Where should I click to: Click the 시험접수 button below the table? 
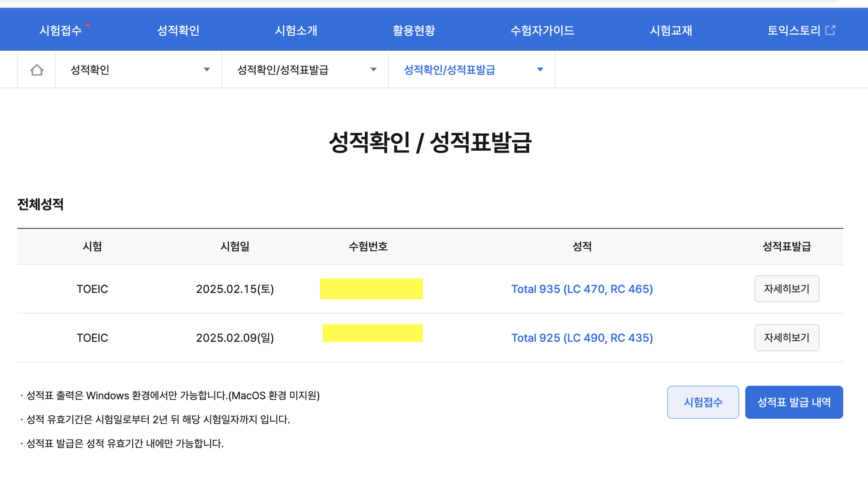click(703, 402)
